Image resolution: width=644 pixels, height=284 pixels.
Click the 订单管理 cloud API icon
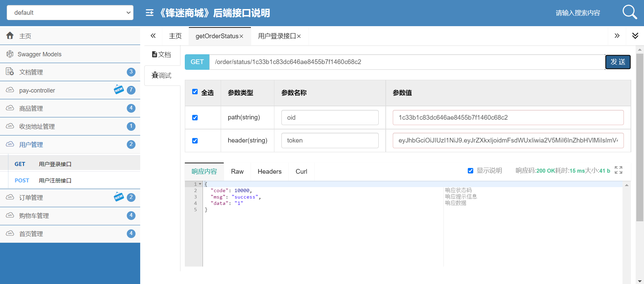[10, 197]
